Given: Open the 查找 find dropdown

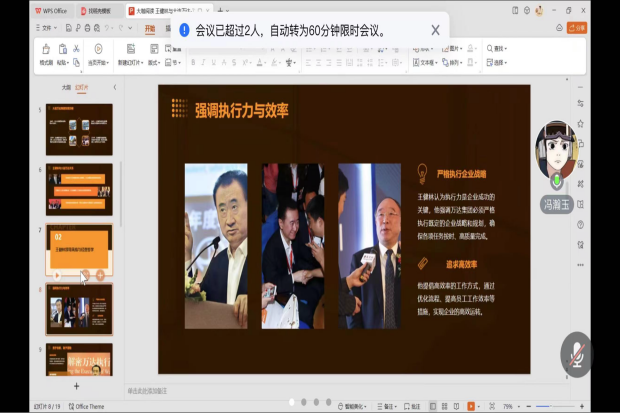Looking at the screenshot, I should tap(497, 48).
